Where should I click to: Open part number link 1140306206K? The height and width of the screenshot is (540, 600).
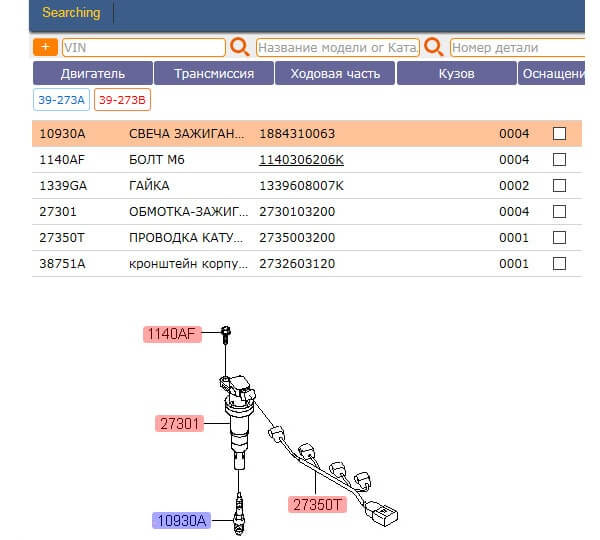pos(301,159)
